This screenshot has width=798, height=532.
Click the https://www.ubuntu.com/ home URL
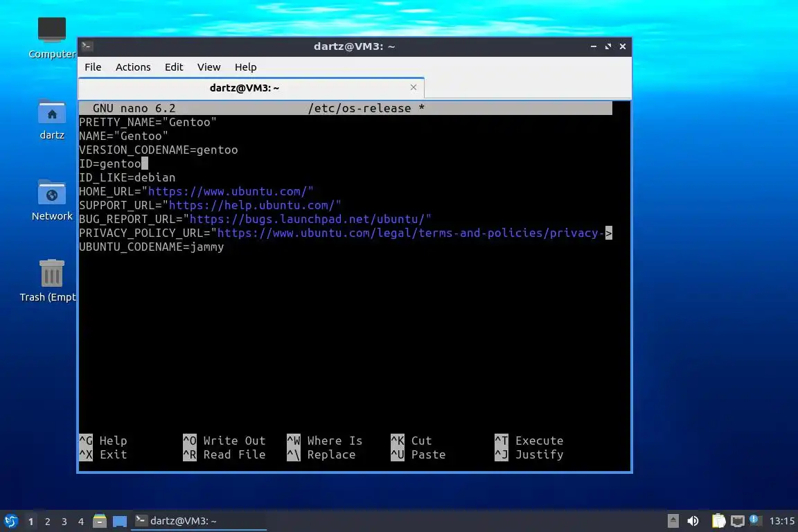[x=227, y=191]
